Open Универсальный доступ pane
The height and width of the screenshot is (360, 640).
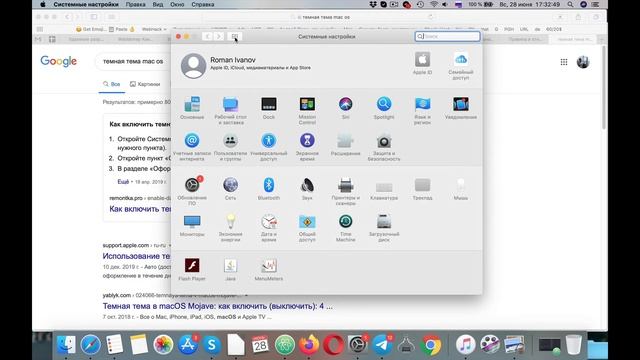pos(269,147)
